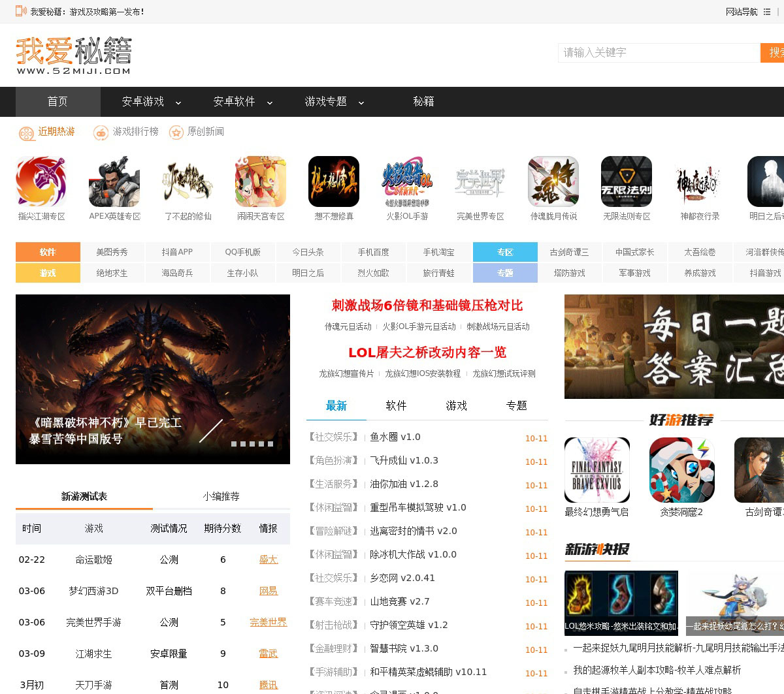Open the APEX英雄专区 game icon
Image resolution: width=784 pixels, height=694 pixels.
click(114, 181)
